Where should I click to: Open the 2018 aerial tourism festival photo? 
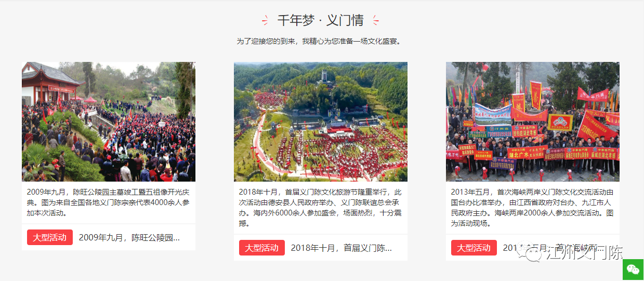(x=321, y=122)
